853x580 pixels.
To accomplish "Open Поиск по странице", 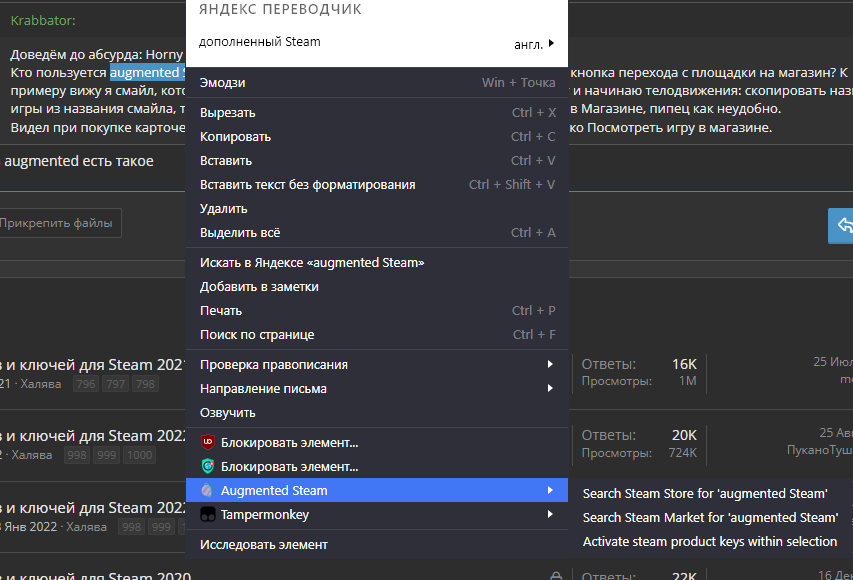I will (x=377, y=334).
